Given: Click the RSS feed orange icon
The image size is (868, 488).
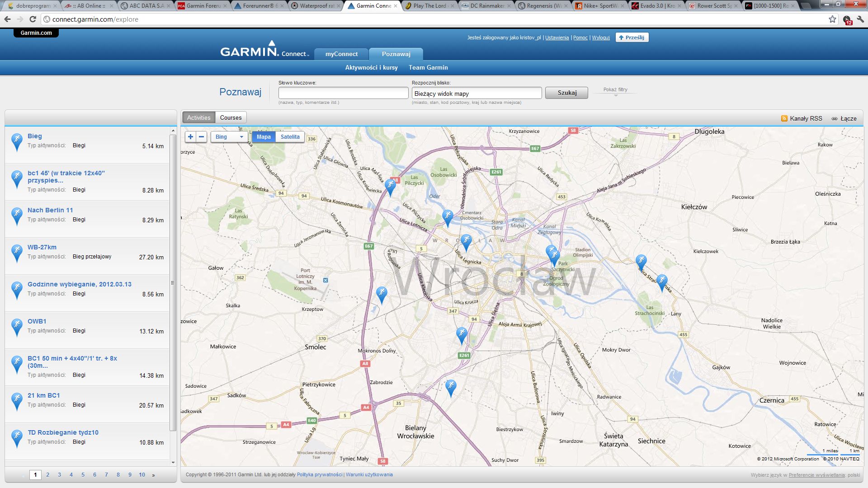Looking at the screenshot, I should click(784, 118).
